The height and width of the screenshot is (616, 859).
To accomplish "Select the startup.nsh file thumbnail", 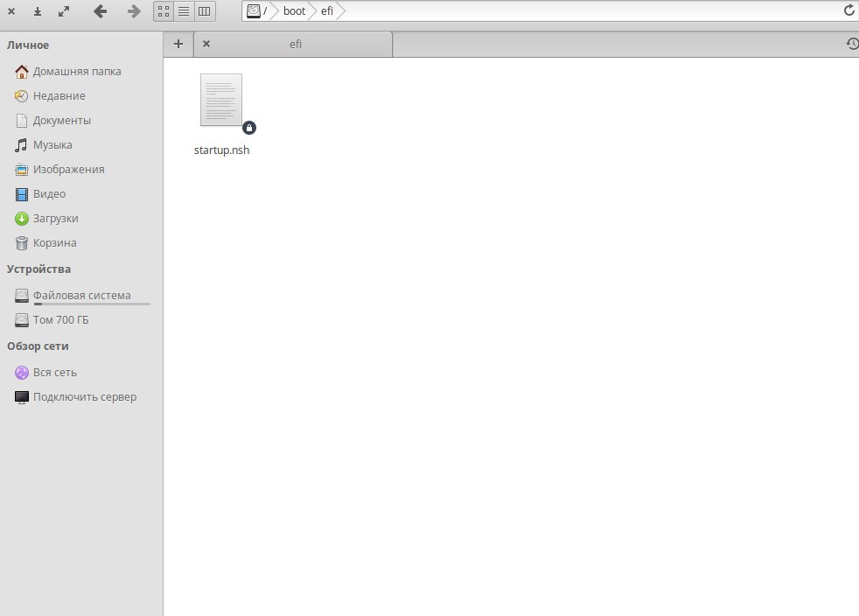I will point(221,100).
